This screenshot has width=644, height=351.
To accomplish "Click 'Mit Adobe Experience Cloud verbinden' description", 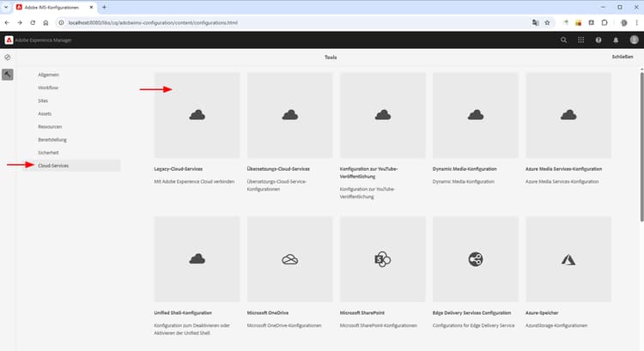I will (x=194, y=181).
